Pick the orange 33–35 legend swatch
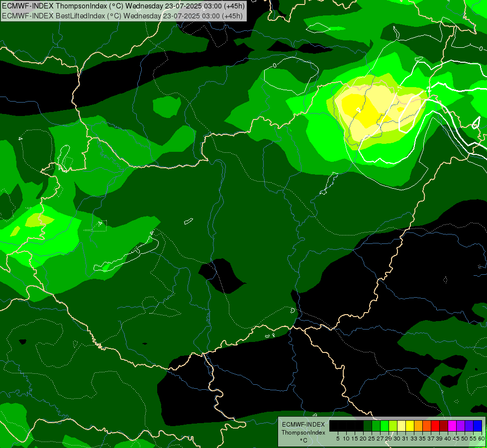This screenshot has width=487, height=448. point(418,426)
